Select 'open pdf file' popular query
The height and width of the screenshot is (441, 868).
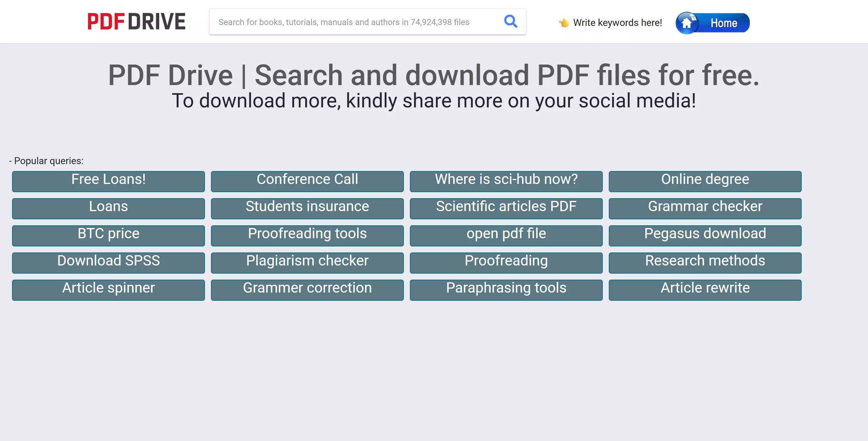click(x=506, y=235)
